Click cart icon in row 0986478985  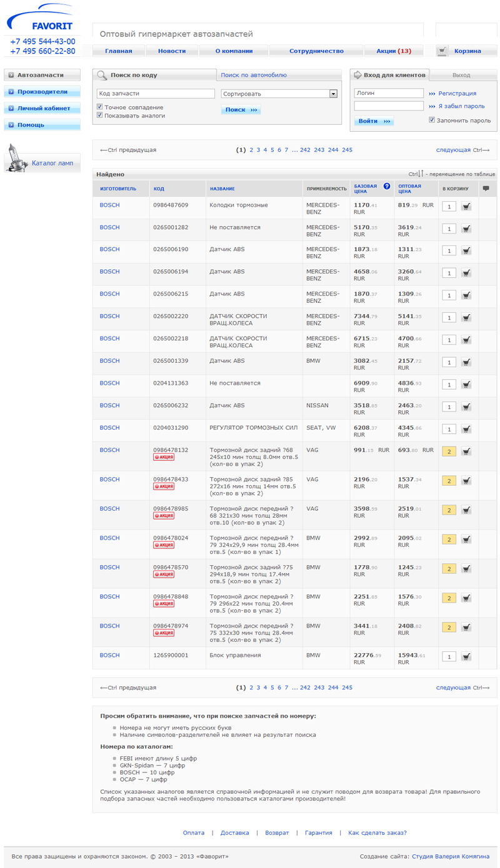point(466,511)
